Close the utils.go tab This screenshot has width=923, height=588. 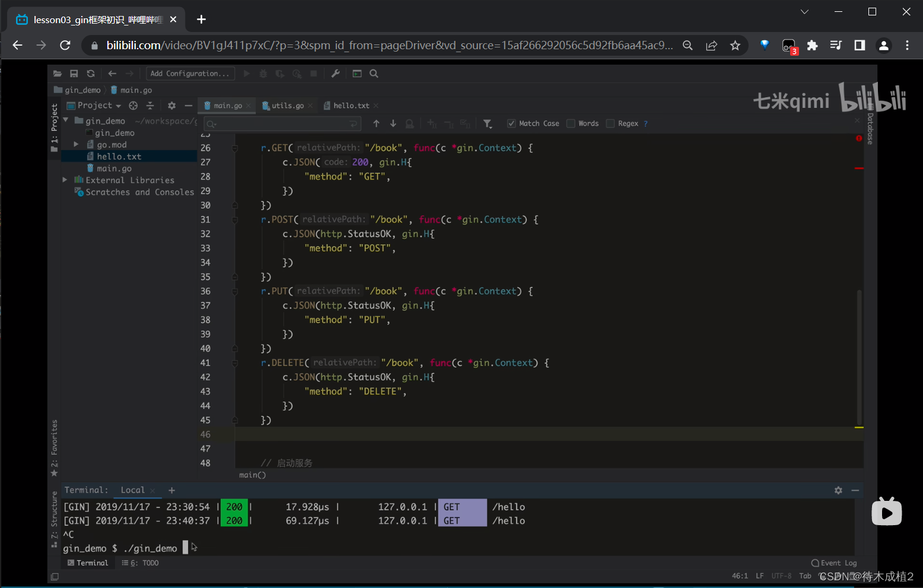[311, 106]
